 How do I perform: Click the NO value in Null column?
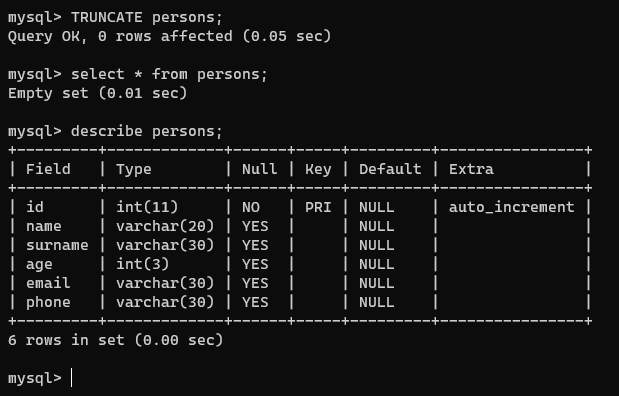[251, 207]
